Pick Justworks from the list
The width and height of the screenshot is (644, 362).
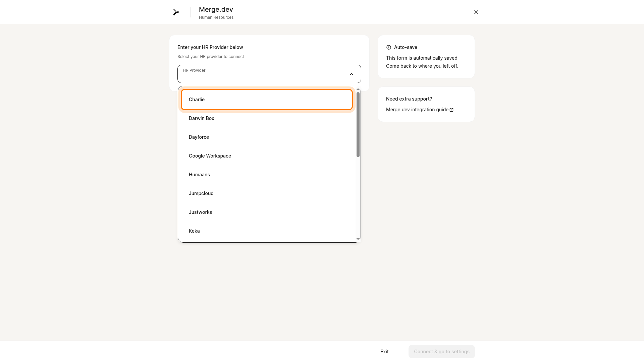click(267, 212)
